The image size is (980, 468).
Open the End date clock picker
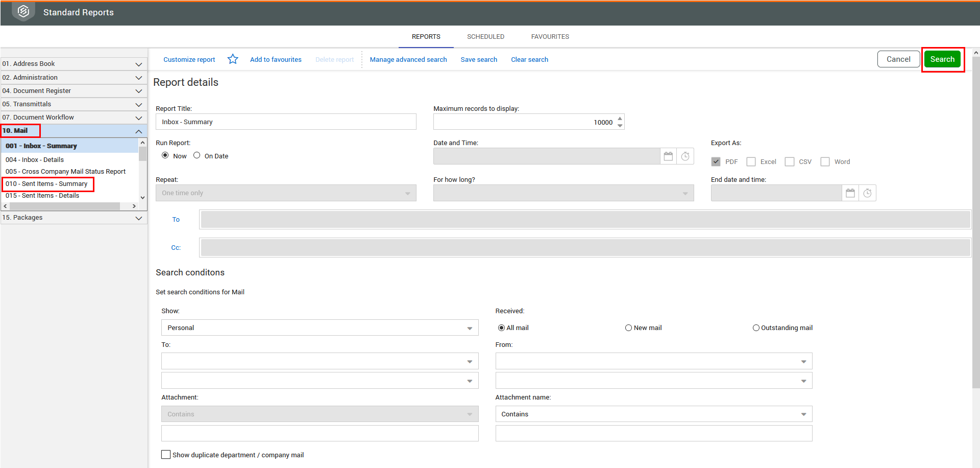(x=868, y=193)
